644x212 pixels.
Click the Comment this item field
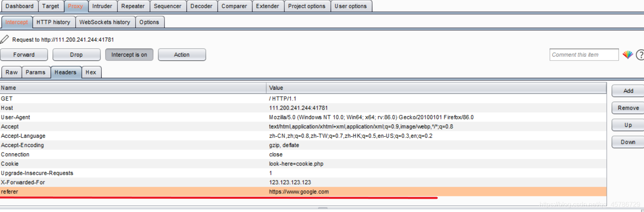584,55
